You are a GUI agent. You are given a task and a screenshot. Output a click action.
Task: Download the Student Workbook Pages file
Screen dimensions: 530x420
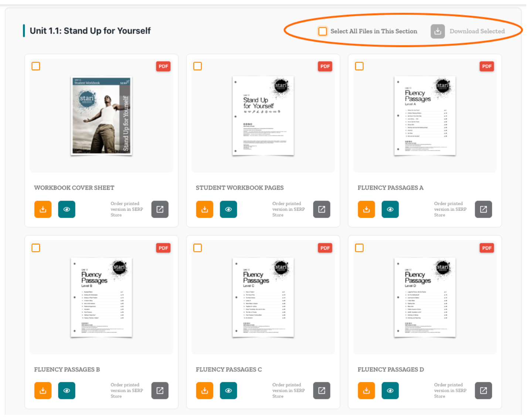(205, 209)
